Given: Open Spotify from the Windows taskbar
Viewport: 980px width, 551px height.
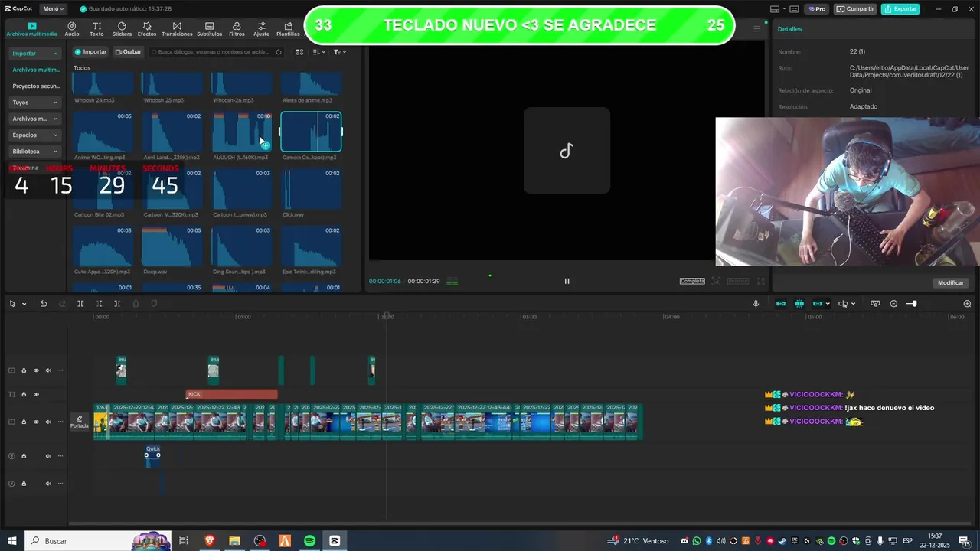Looking at the screenshot, I should point(309,541).
